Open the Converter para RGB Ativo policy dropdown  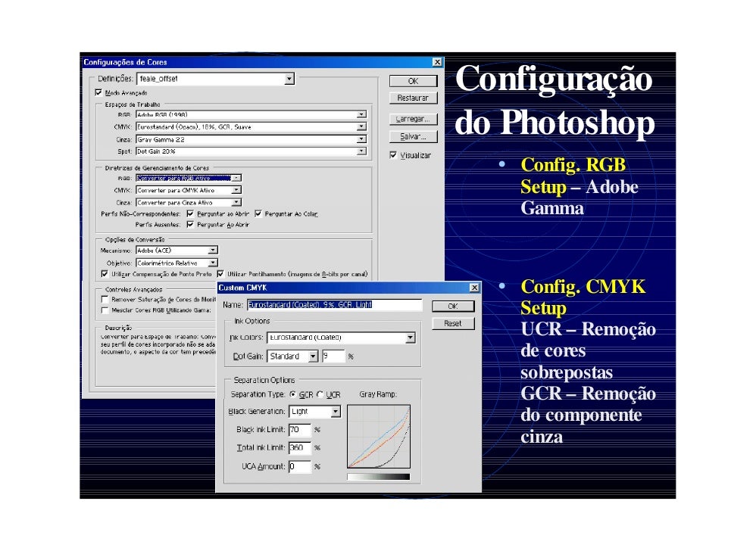pyautogui.click(x=189, y=178)
